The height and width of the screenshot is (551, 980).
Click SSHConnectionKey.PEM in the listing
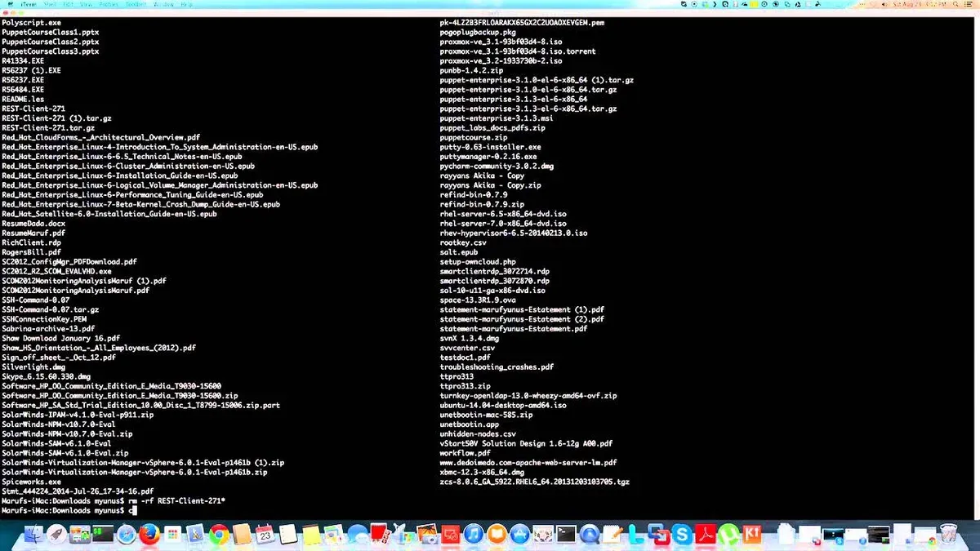[44, 320]
